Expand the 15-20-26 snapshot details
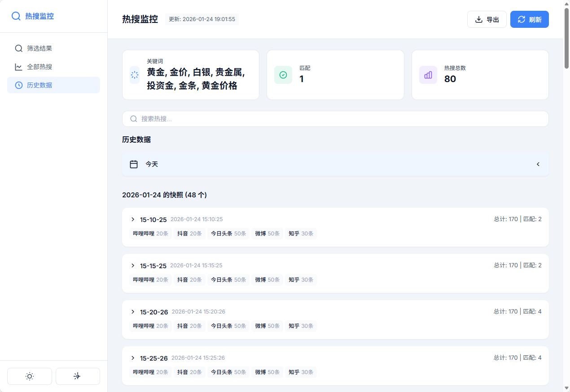 [132, 312]
